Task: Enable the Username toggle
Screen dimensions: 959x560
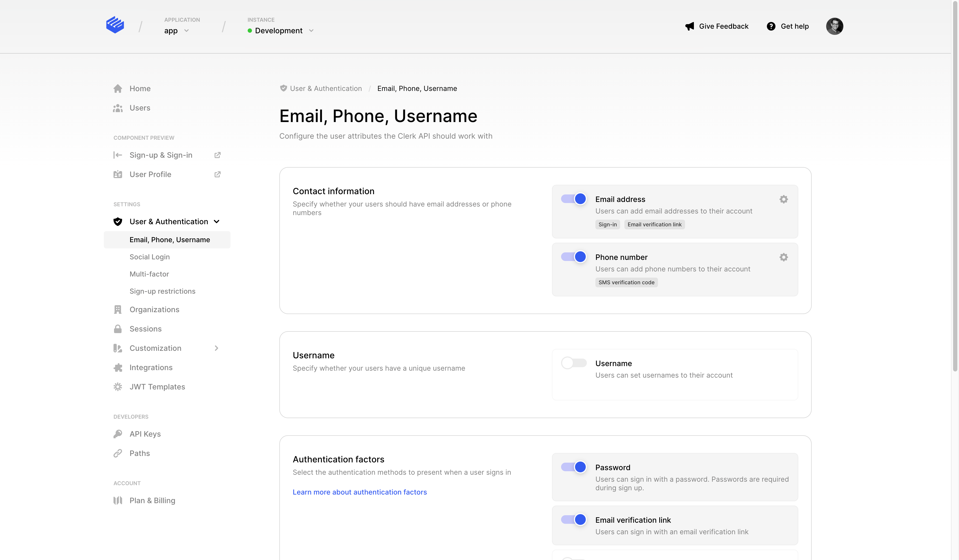Action: tap(573, 363)
